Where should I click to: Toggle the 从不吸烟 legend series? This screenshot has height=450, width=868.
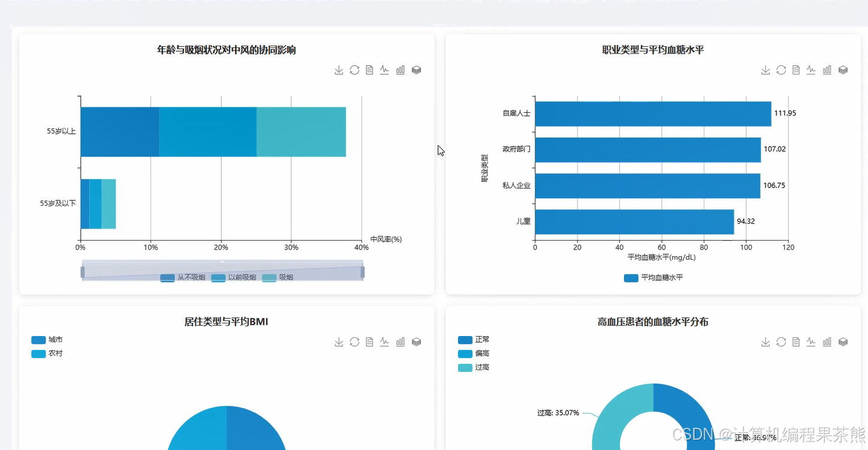[x=183, y=278]
